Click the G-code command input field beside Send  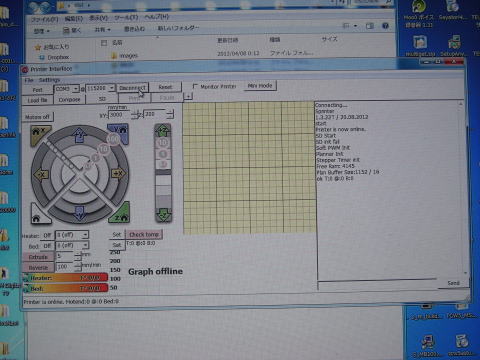click(377, 283)
